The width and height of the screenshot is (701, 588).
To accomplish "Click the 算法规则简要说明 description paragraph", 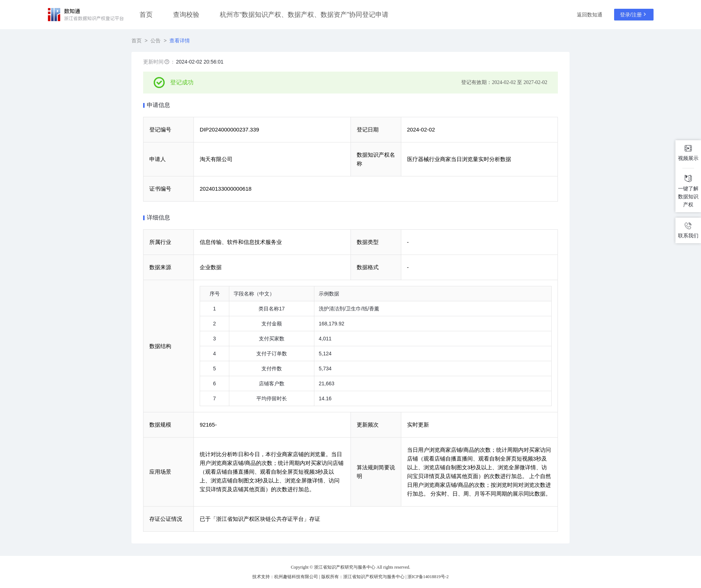I will (x=479, y=472).
